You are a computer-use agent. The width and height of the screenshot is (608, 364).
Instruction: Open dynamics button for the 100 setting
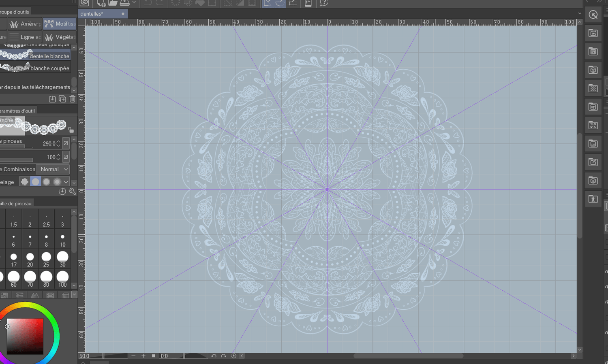coord(66,157)
